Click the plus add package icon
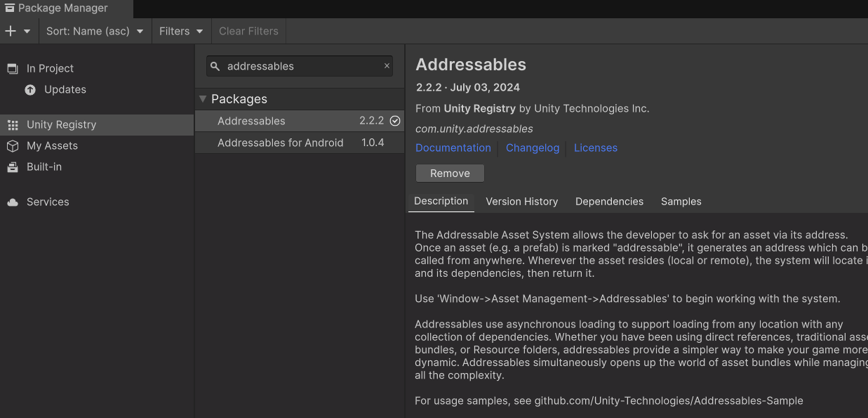The width and height of the screenshot is (868, 418). pos(10,31)
